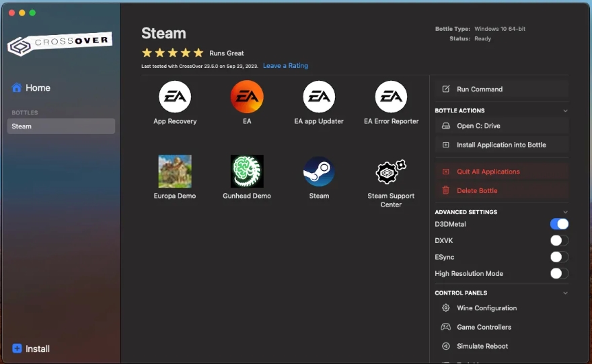Image resolution: width=592 pixels, height=364 pixels.
Task: Open the Steam launcher icon
Action: (x=319, y=172)
